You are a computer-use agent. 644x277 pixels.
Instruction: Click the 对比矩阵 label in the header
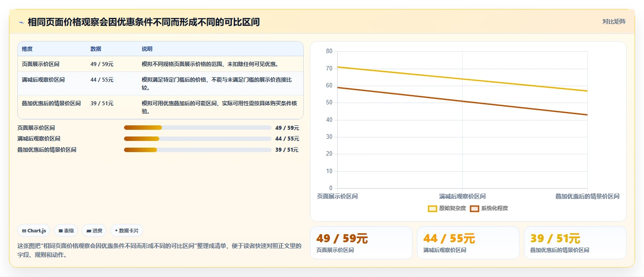pos(614,21)
